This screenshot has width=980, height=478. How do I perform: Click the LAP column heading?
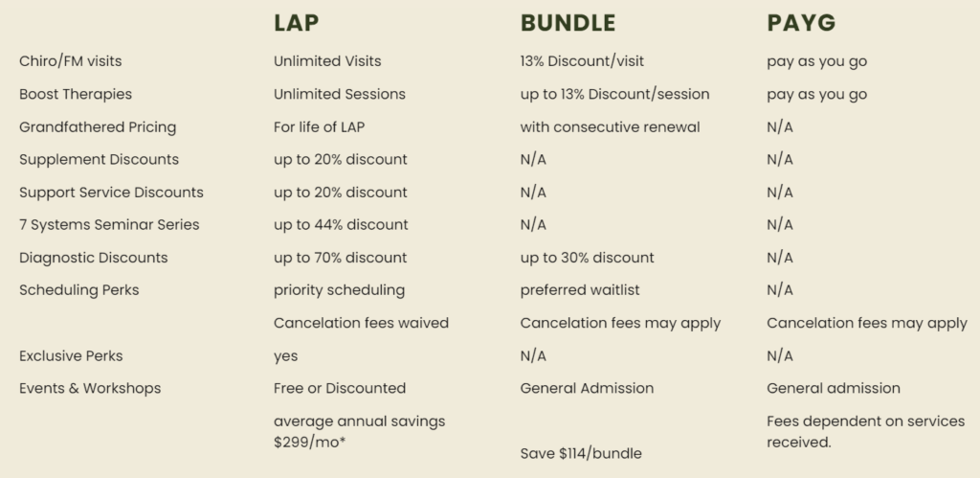(297, 23)
